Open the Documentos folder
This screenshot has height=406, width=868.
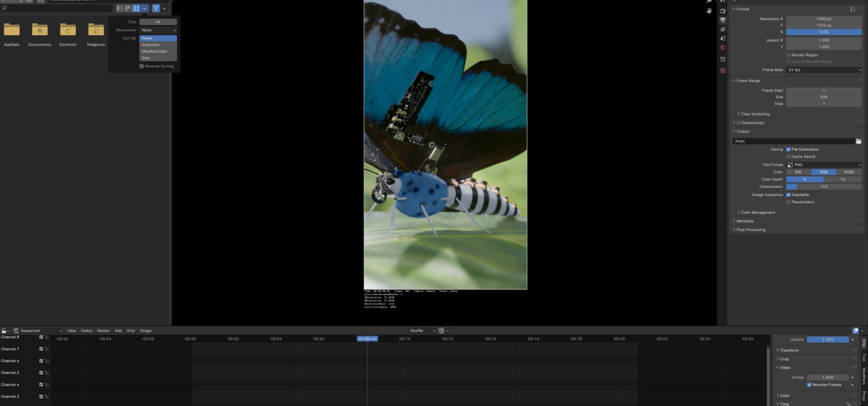pyautogui.click(x=39, y=35)
